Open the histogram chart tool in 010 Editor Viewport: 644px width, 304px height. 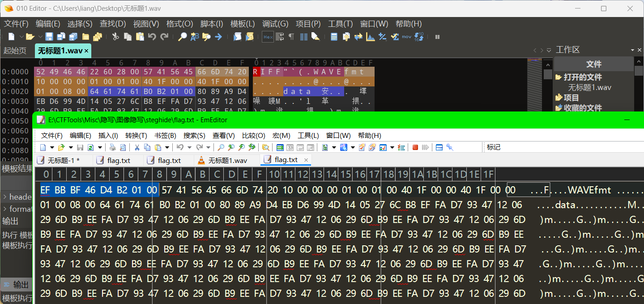(x=371, y=37)
